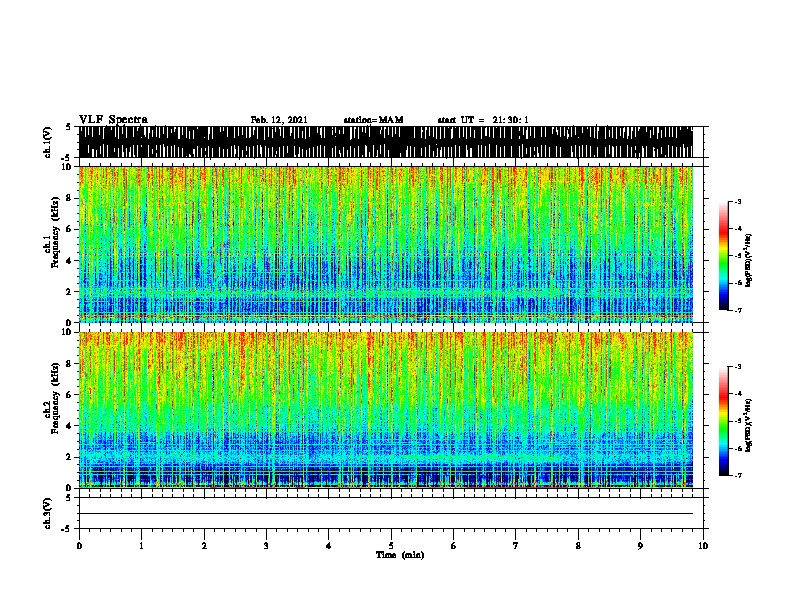Screen dimensions: 792x612
Task: Click the ch.2 colorbar log(PSD) label
Action: coord(748,425)
